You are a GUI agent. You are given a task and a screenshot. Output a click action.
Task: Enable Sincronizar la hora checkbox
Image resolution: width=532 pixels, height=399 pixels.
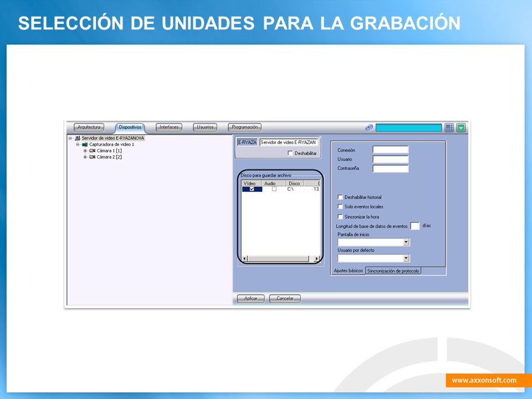(x=340, y=217)
